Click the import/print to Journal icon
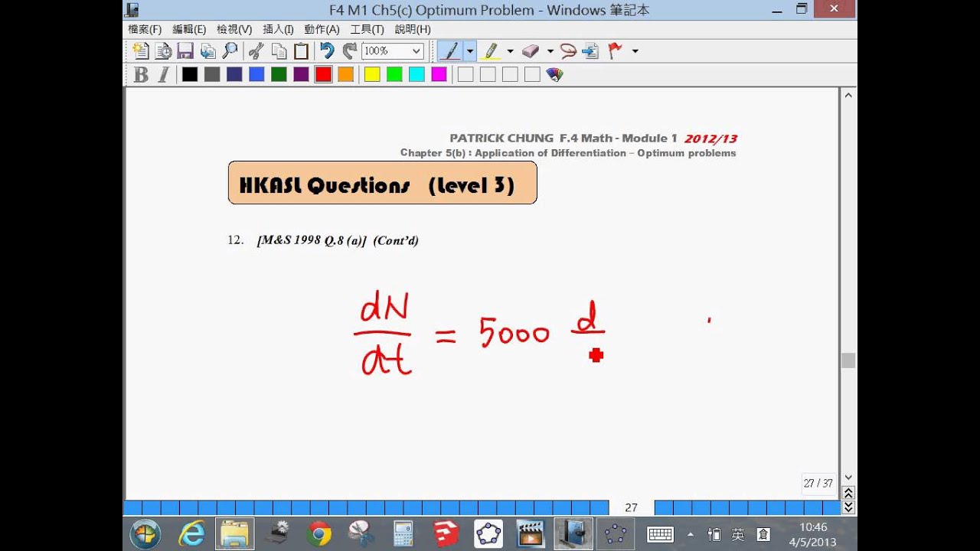The width and height of the screenshot is (980, 551). pyautogui.click(x=207, y=51)
